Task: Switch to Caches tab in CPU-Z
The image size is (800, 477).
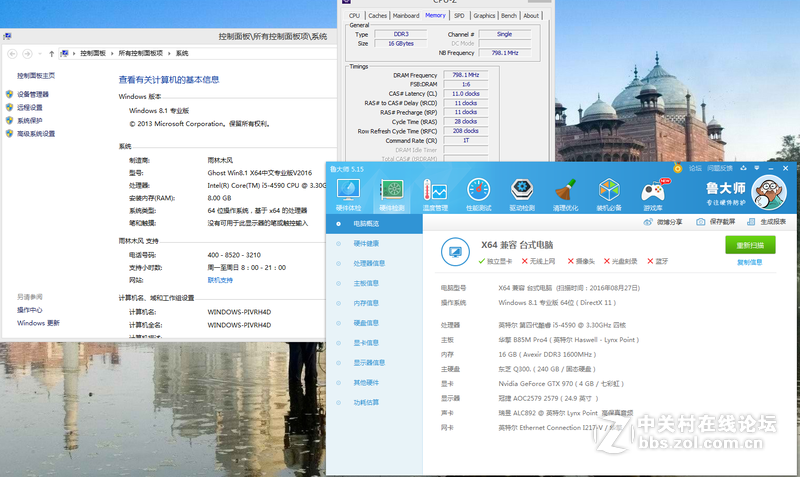Action: [378, 16]
